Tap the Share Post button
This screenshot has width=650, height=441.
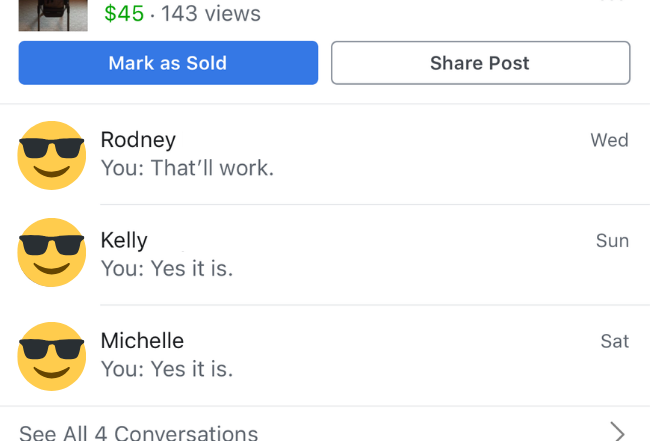point(480,63)
